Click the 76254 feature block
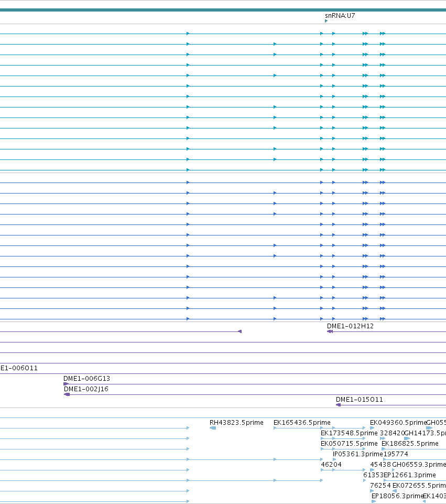 372,491
